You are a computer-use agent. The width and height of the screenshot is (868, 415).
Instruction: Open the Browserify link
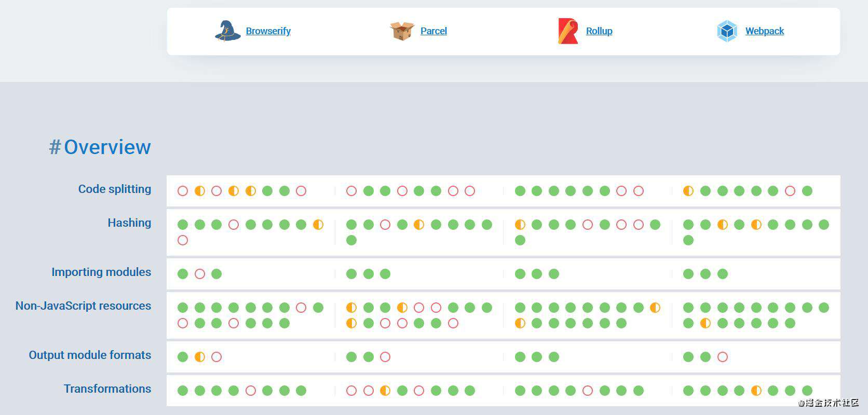268,31
